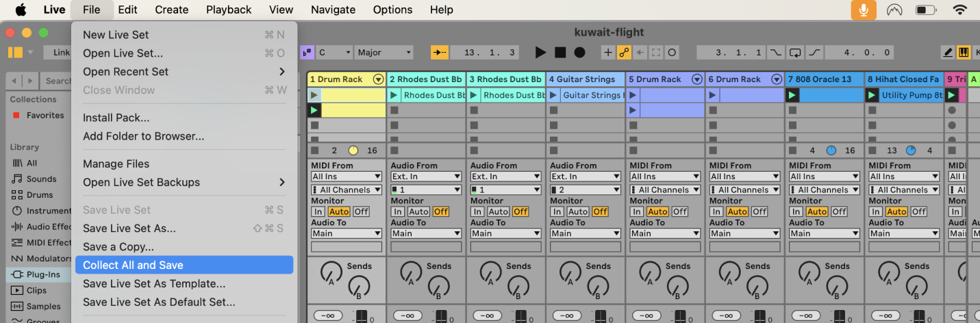Set 8 Hihat Closed Monitor to Off
Image resolution: width=980 pixels, height=323 pixels.
919,211
